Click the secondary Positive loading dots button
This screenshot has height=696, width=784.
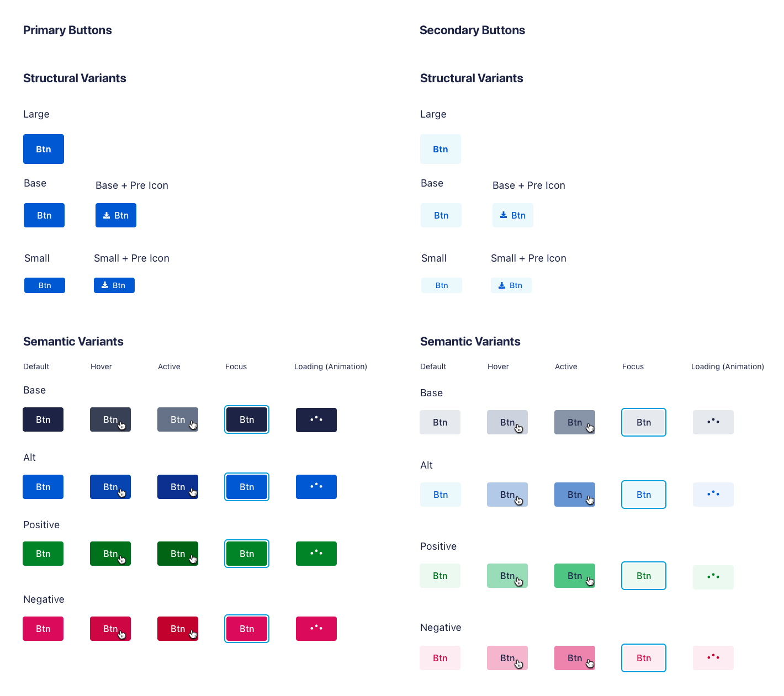[x=713, y=577]
